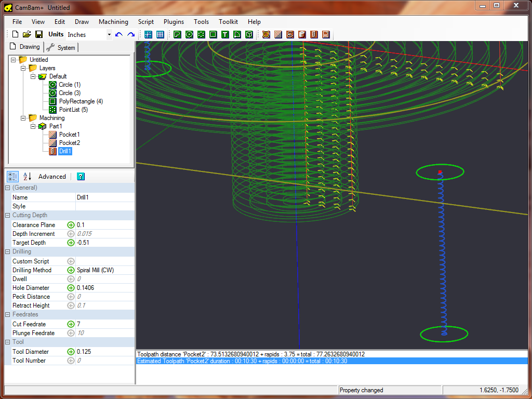Select the Point List drawing tool
Image resolution: width=532 pixels, height=399 pixels.
coord(201,34)
